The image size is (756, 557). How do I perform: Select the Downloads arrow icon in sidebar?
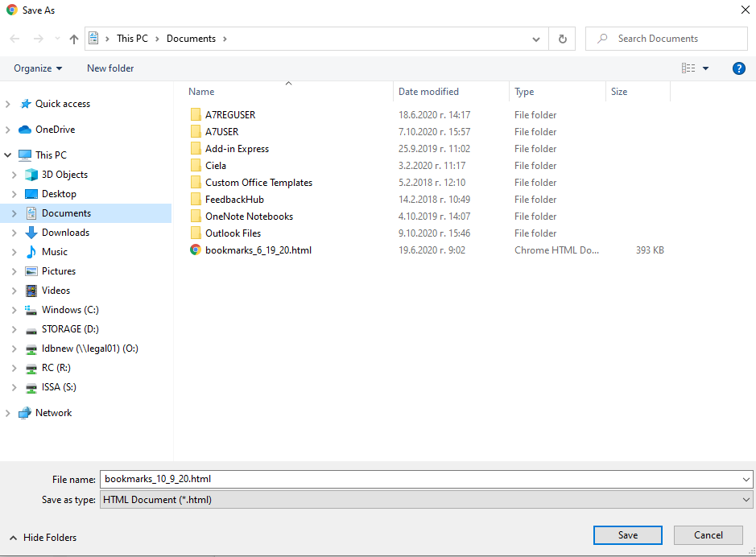point(31,233)
